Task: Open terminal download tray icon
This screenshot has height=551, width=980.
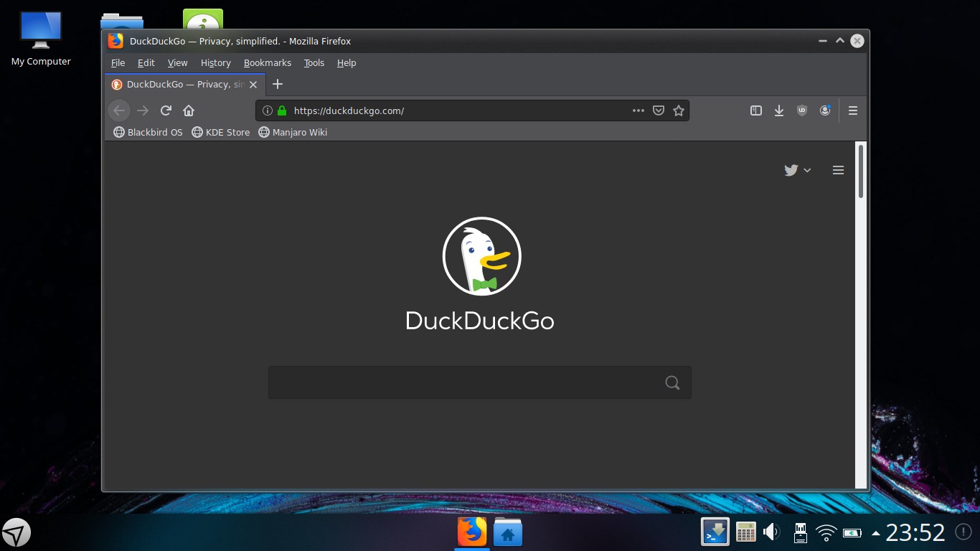Action: point(715,532)
